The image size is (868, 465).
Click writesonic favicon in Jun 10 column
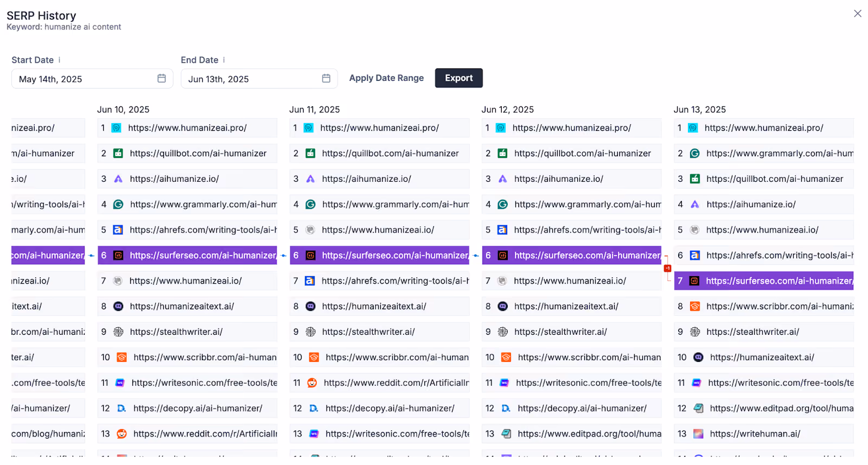[120, 383]
